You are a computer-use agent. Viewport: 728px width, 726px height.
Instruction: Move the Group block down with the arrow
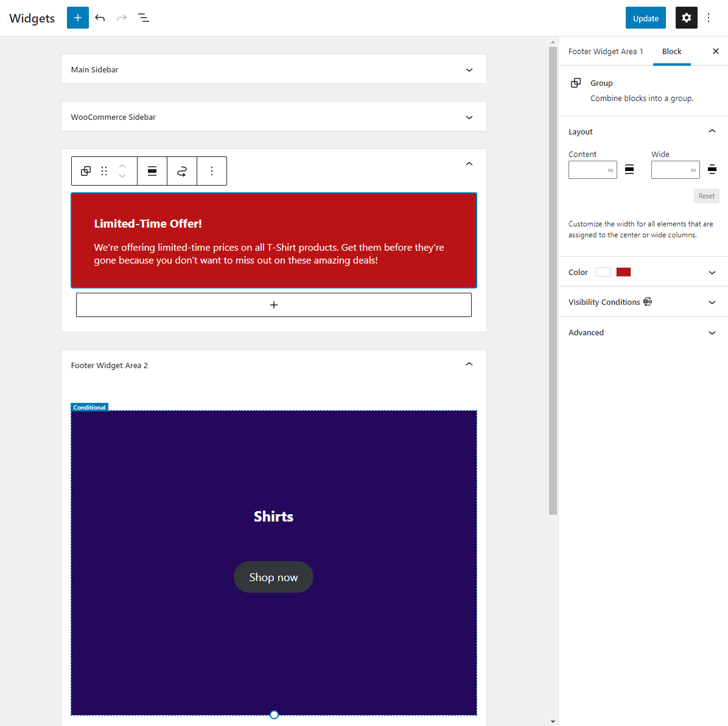click(x=122, y=175)
